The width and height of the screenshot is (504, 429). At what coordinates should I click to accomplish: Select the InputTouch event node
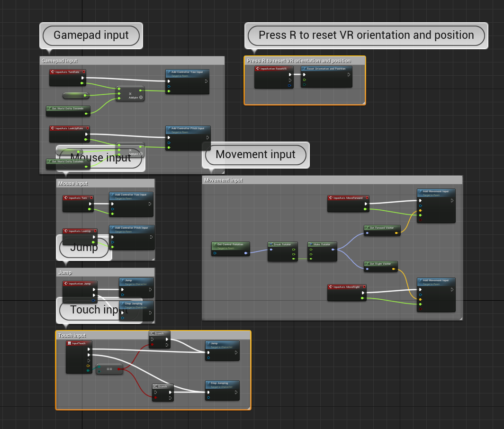pyautogui.click(x=79, y=343)
